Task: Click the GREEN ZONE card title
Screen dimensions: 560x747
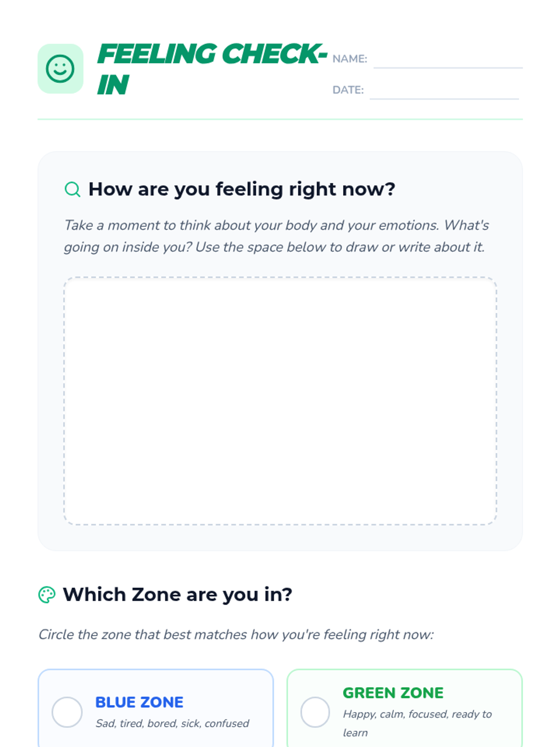Action: coord(393,693)
